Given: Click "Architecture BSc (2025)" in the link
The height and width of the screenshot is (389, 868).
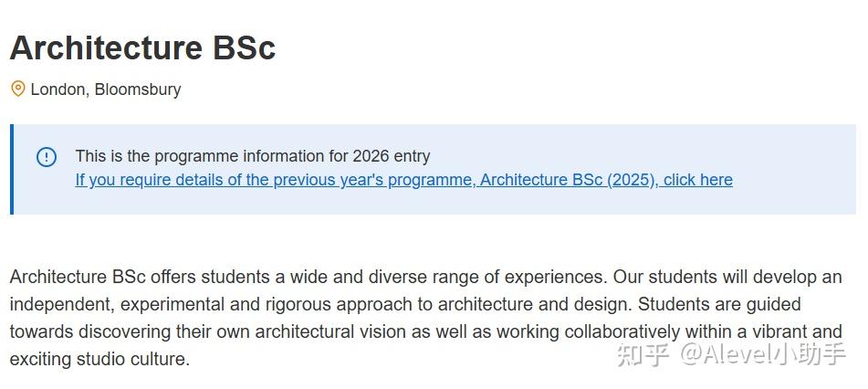Looking at the screenshot, I should point(566,180).
